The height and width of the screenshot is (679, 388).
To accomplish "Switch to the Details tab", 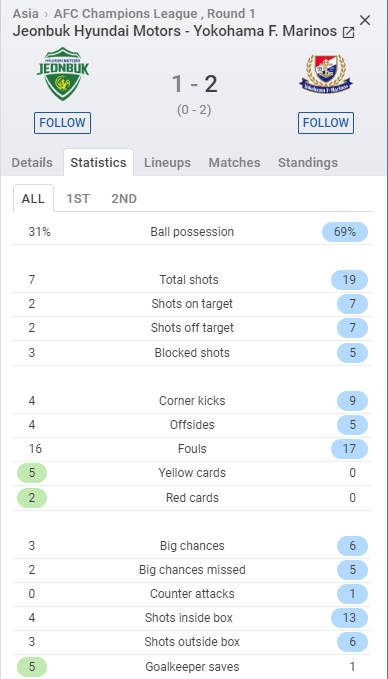I will [32, 163].
